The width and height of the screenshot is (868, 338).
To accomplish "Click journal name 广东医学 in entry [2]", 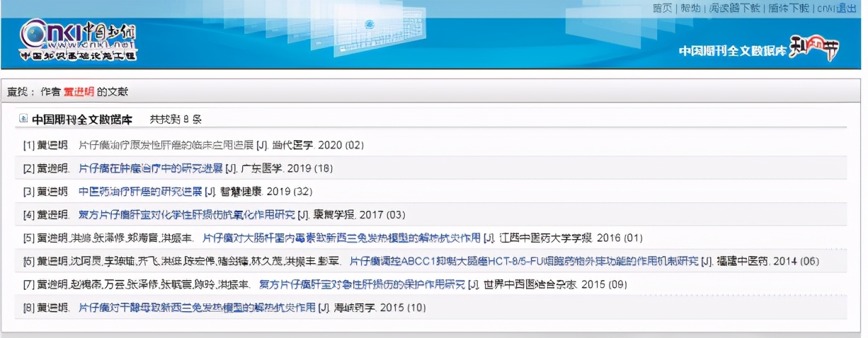I will coord(262,168).
